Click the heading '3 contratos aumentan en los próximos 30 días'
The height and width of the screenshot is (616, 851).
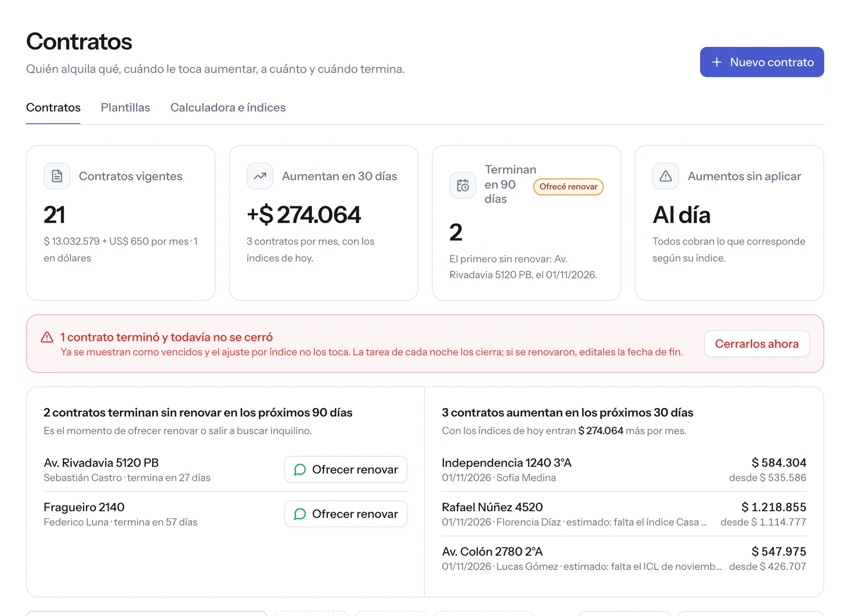pyautogui.click(x=568, y=412)
